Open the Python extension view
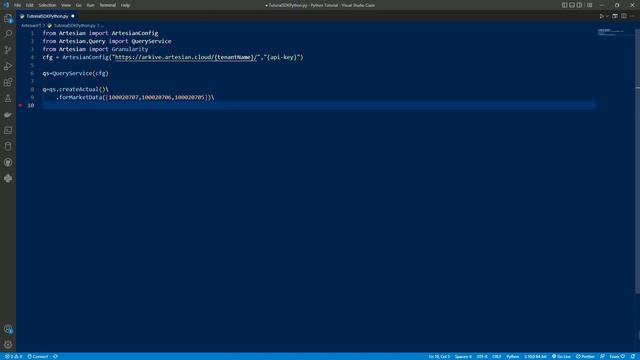Viewport: 640px width, 360px height. (8, 178)
